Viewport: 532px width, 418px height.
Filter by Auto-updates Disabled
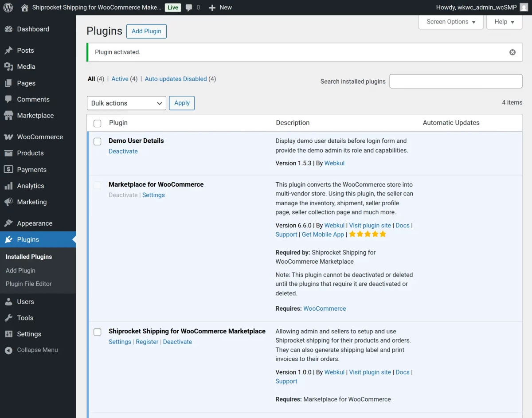coord(176,79)
